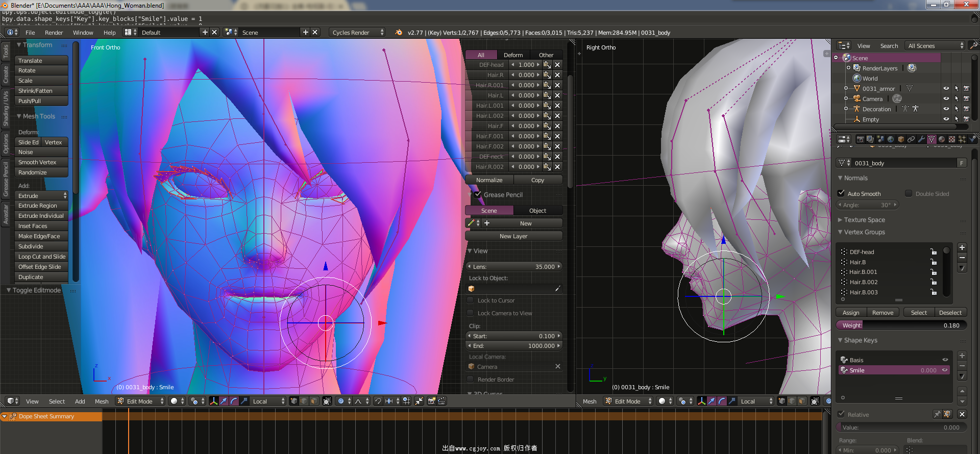This screenshot has height=454, width=980.
Task: Choose face select mode in left viewport
Action: coord(314,401)
